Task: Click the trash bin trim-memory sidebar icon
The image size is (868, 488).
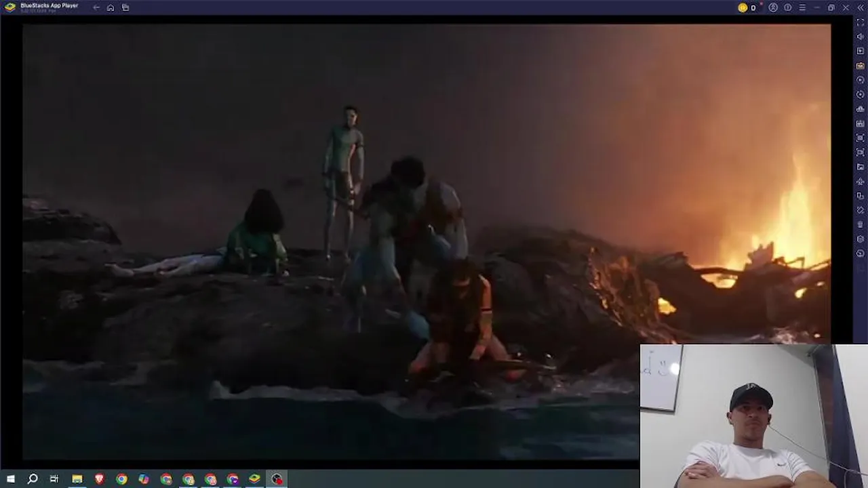Action: click(x=861, y=224)
